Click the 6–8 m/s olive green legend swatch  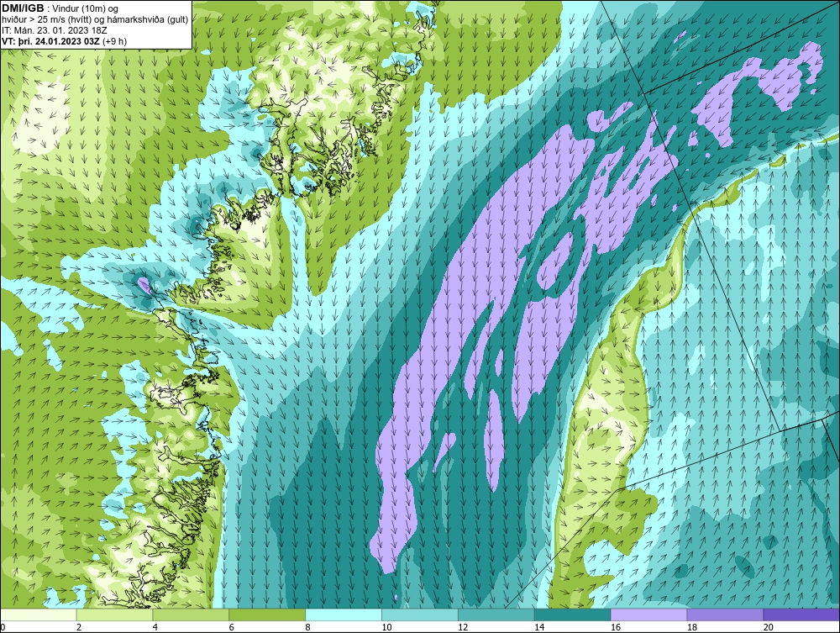(267, 615)
